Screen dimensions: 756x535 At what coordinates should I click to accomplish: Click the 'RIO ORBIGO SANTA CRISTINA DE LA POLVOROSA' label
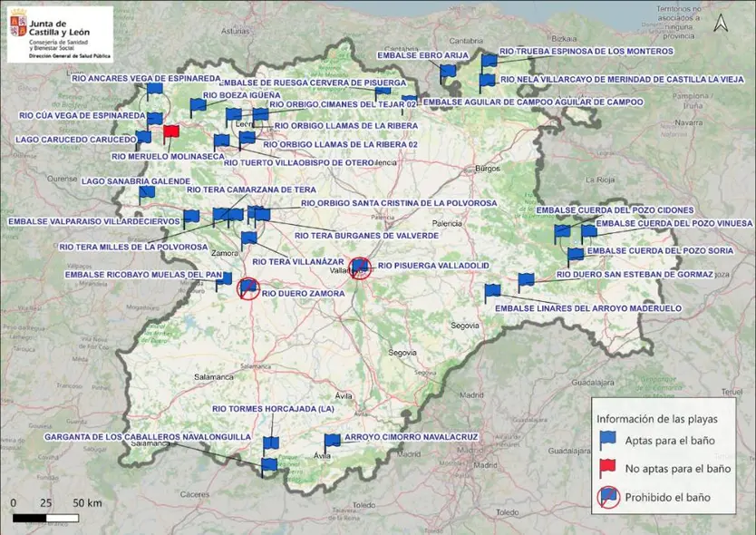coord(399,204)
